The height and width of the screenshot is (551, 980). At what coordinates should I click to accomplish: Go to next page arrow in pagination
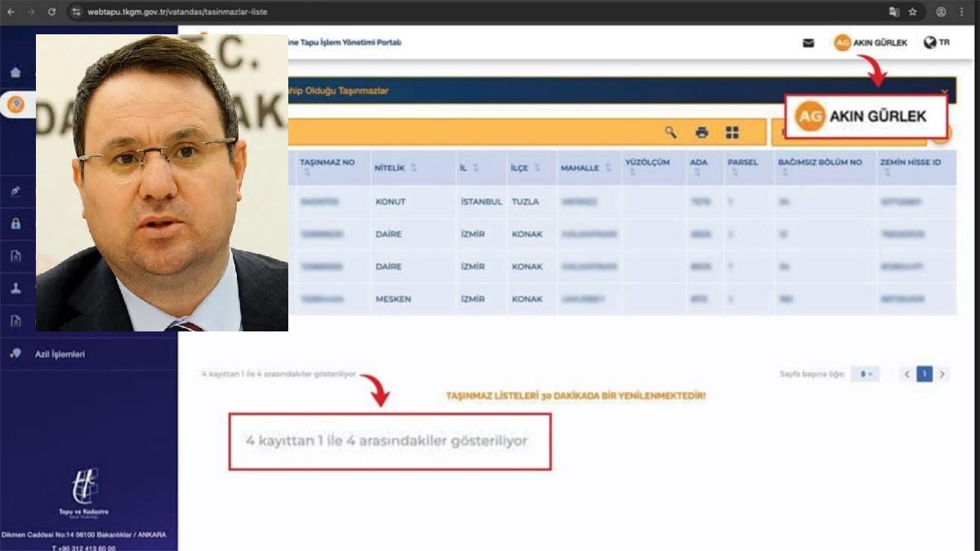coord(942,374)
